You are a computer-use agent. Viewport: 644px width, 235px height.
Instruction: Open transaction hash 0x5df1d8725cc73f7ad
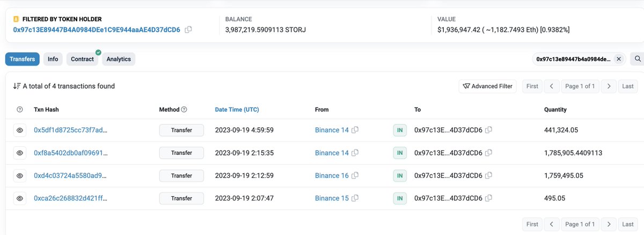pos(71,130)
